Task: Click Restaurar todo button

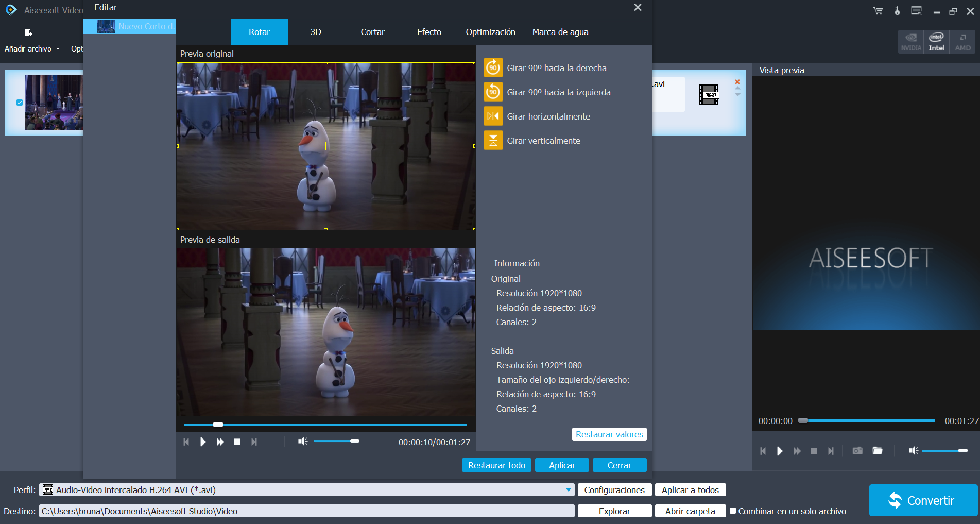Action: (x=496, y=465)
